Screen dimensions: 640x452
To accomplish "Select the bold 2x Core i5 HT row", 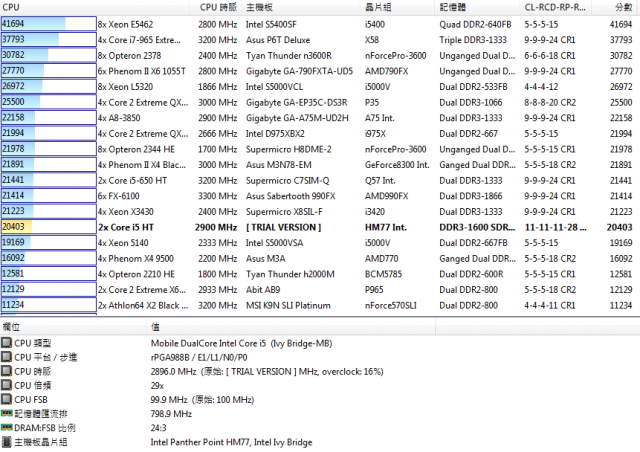I will pos(320,227).
